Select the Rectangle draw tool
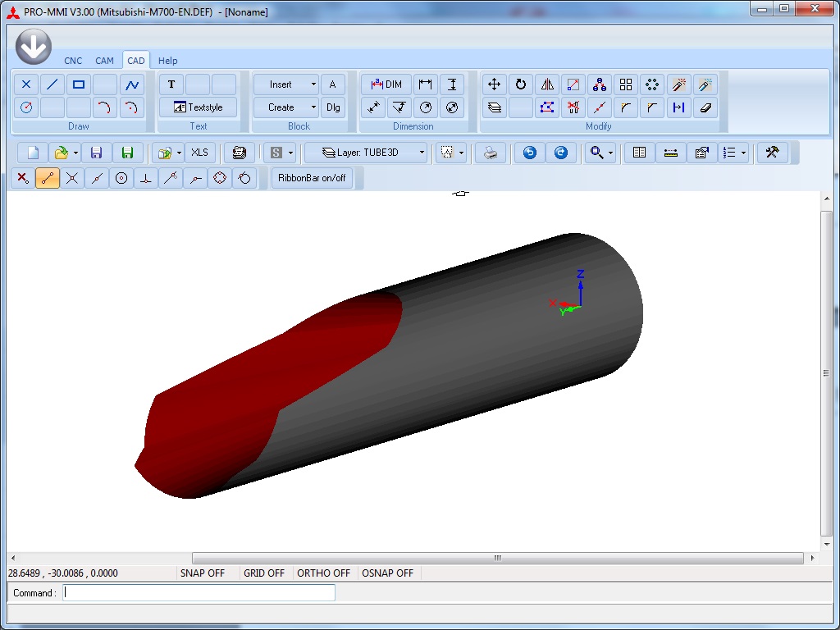Viewport: 840px width, 630px height. point(79,84)
